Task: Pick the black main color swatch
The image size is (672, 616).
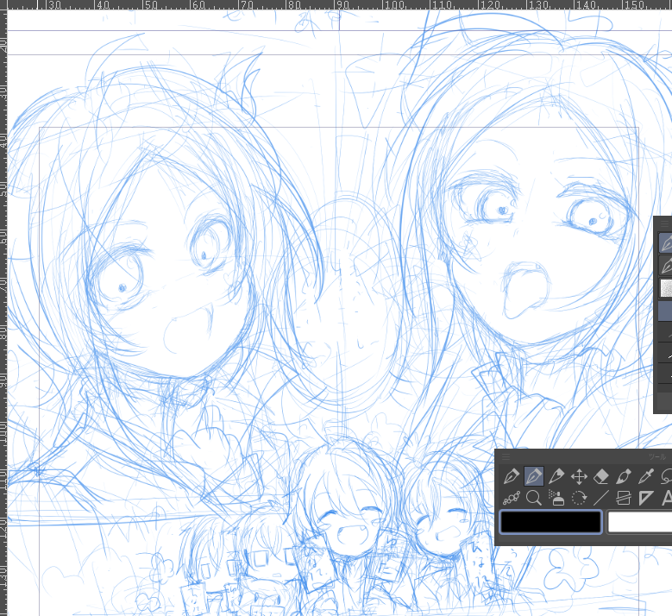Action: tap(550, 522)
